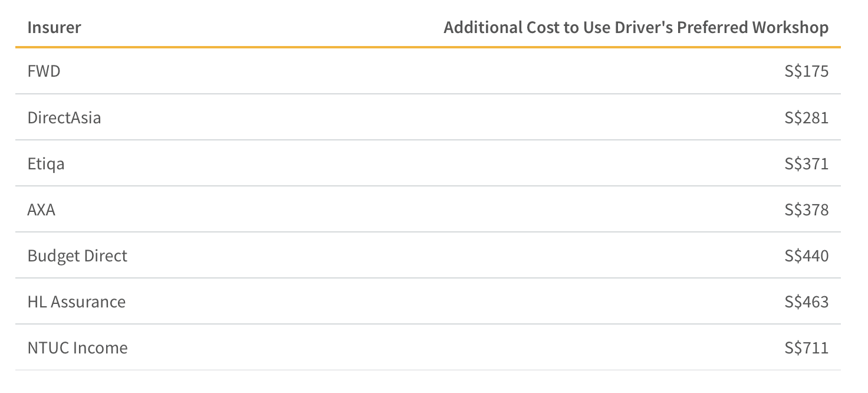The image size is (868, 393).
Task: Click the S$371 cost value
Action: pos(807,163)
